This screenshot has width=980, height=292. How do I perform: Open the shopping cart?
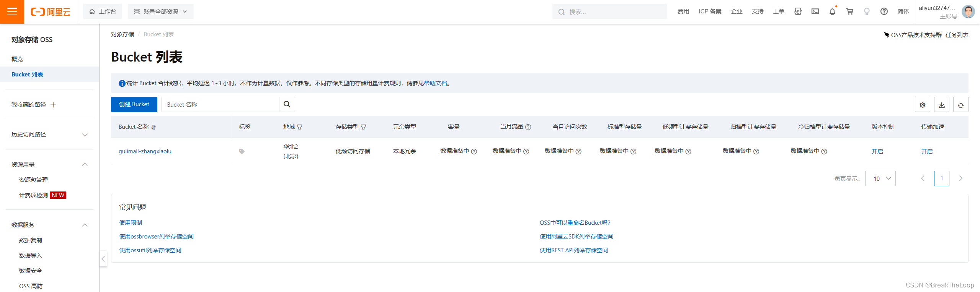click(849, 11)
